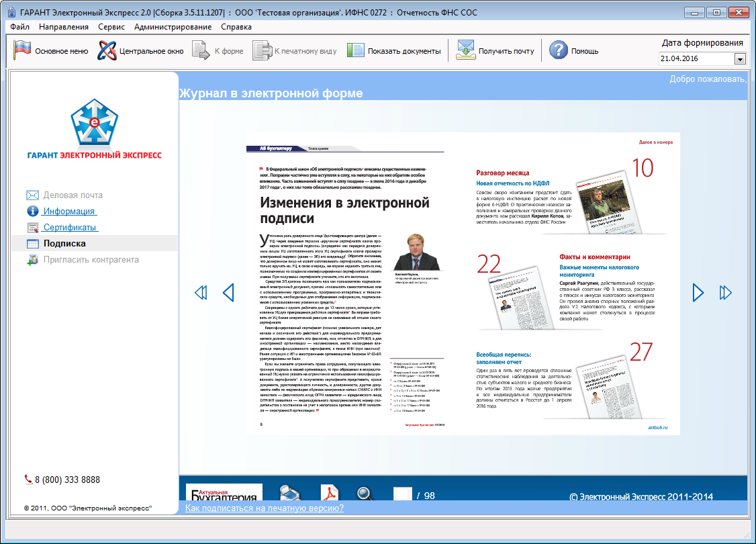Click the / 98 total pages text

click(426, 496)
